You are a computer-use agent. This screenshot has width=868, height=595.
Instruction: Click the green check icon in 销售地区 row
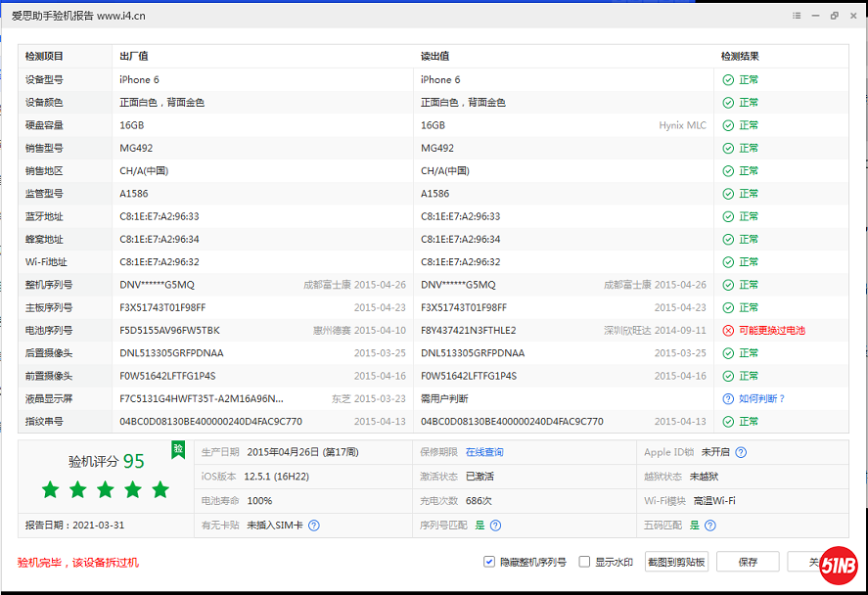pos(728,171)
